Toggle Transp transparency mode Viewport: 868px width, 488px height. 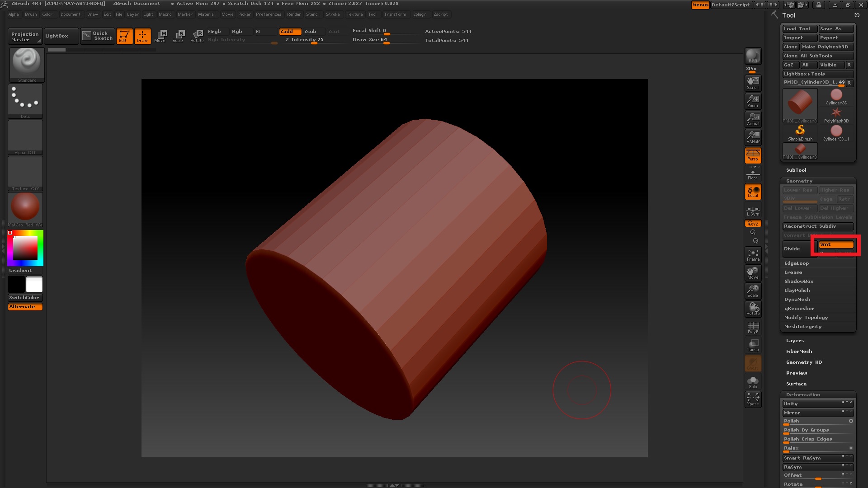tap(753, 345)
